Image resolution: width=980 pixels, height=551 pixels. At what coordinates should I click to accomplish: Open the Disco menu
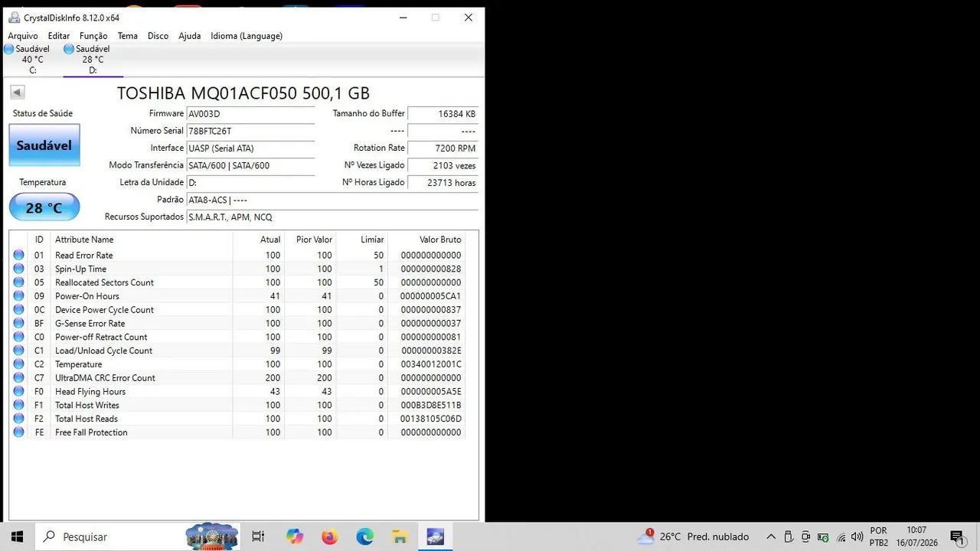[x=158, y=36]
